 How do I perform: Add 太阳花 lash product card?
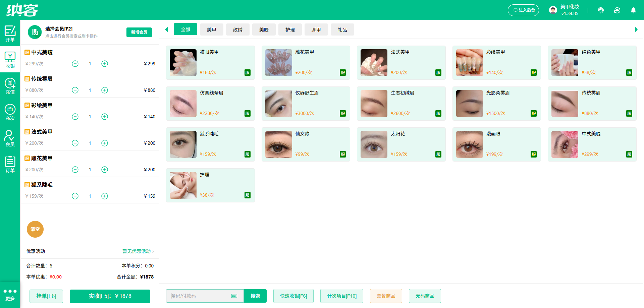click(x=401, y=144)
